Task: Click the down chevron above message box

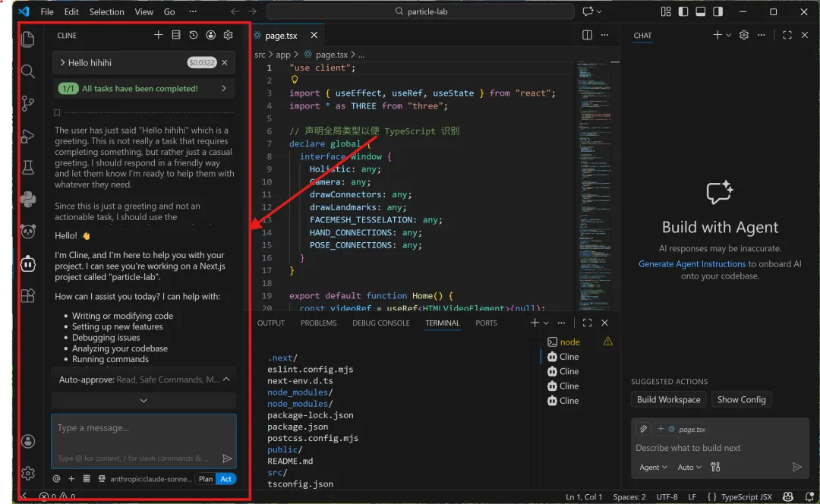Action: [x=143, y=401]
